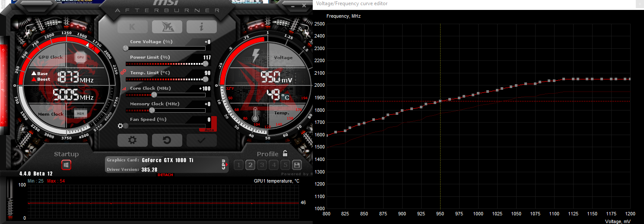Select profile slot 4
This screenshot has height=224, width=644.
click(x=273, y=165)
